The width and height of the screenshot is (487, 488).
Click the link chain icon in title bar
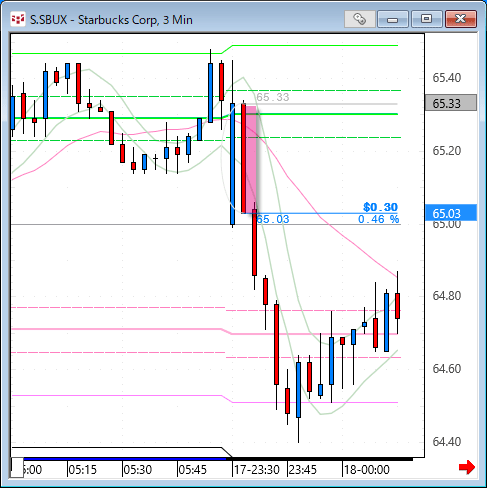pos(360,19)
